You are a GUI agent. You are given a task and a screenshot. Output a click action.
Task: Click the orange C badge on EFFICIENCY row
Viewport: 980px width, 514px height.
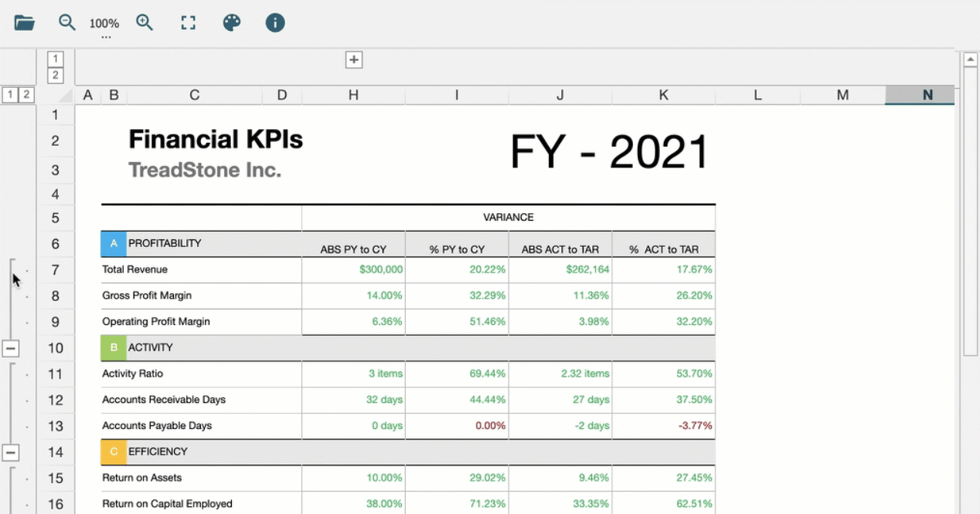(x=113, y=452)
